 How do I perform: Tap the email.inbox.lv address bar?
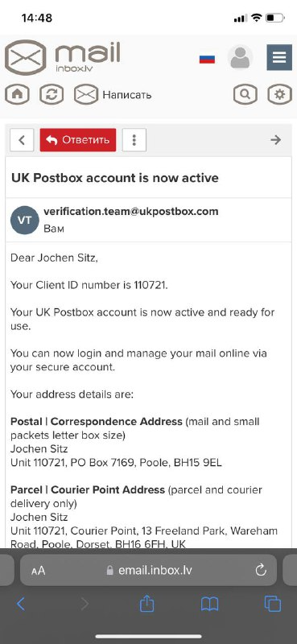(x=148, y=570)
